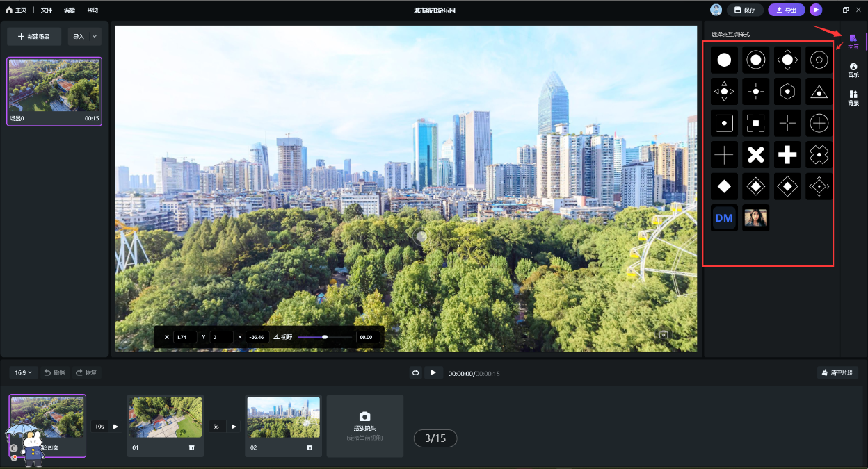Toggle the loop playback button

click(x=415, y=373)
